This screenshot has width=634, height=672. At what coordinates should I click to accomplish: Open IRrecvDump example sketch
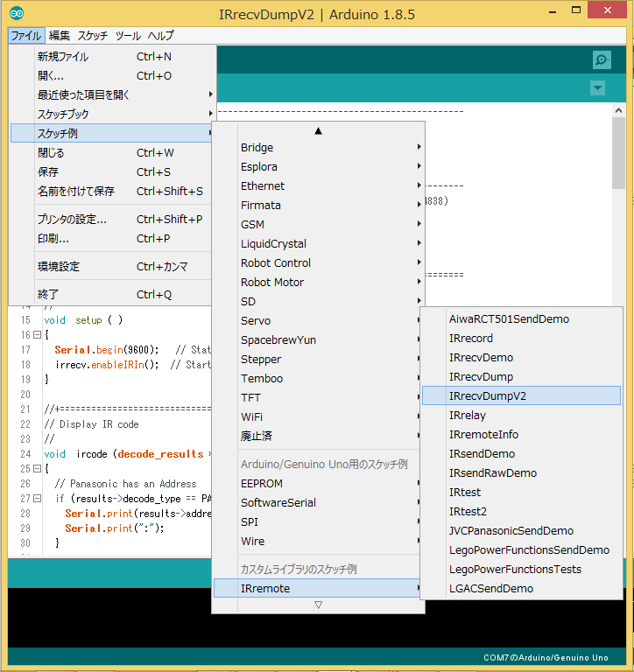point(521,377)
